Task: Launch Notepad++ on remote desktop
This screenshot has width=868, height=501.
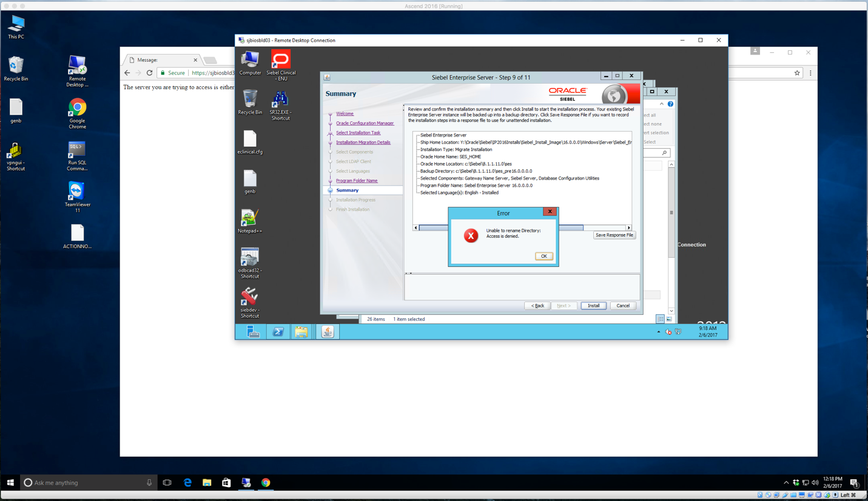Action: pos(250,221)
